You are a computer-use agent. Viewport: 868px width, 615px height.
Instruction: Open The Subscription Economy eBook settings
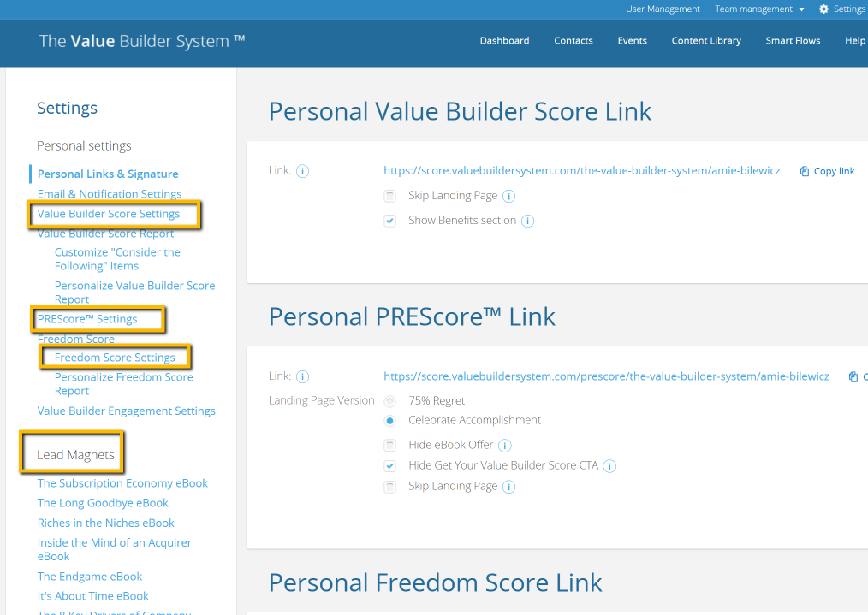[x=122, y=482]
